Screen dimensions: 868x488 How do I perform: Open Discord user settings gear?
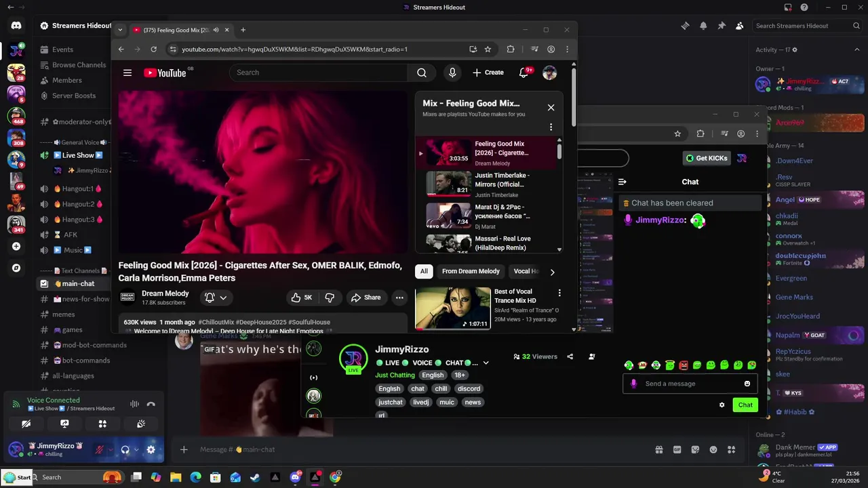[x=151, y=449]
